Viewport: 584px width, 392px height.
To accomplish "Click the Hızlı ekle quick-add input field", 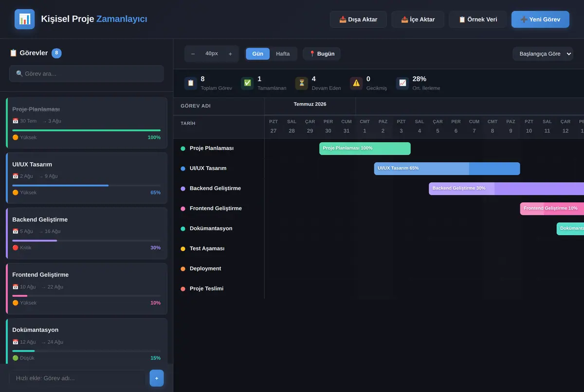I will [77, 378].
